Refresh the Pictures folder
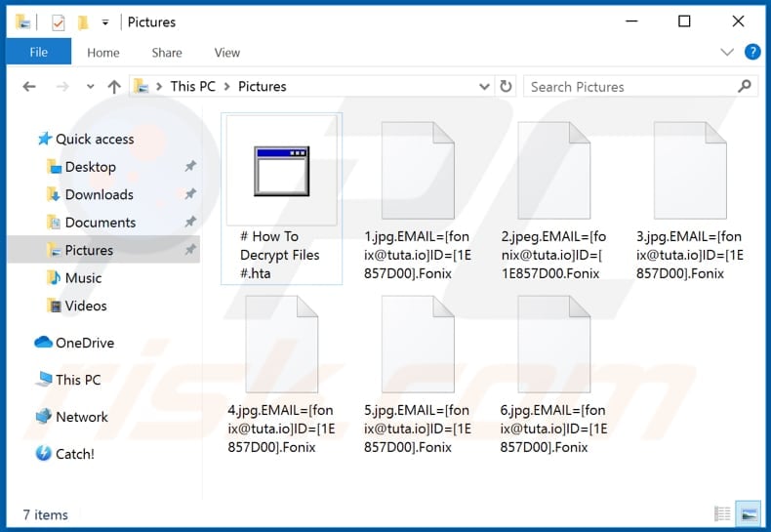This screenshot has height=532, width=771. pyautogui.click(x=506, y=87)
